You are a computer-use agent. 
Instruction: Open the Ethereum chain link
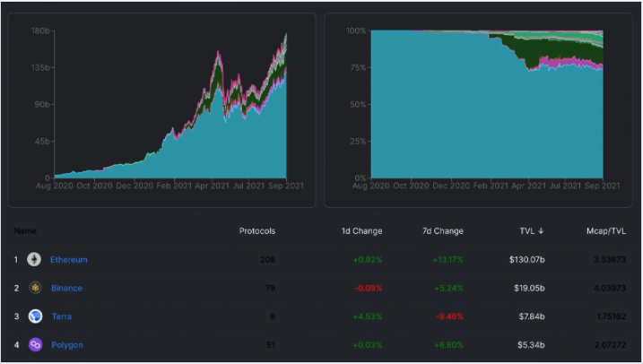pos(68,259)
